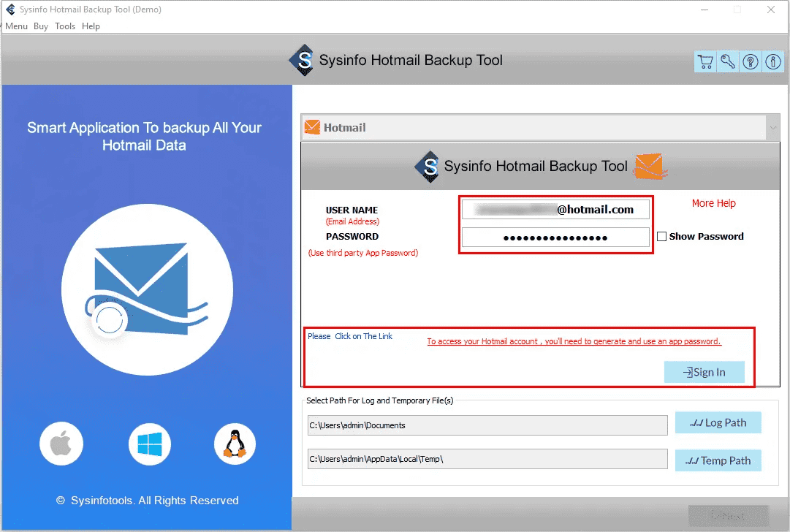Click the 'Please Click on The Link' text
790x532 pixels.
click(349, 336)
